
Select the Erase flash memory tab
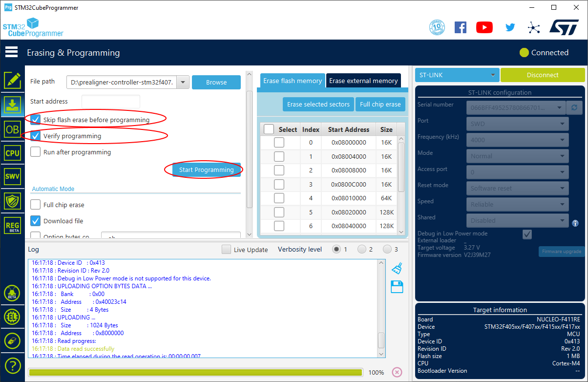tap(293, 81)
